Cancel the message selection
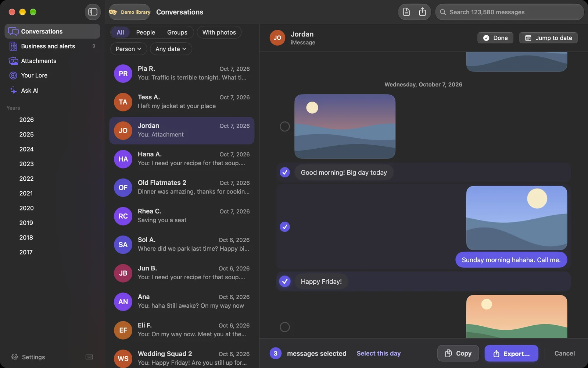Viewport: 588px width, 368px height. (564, 353)
